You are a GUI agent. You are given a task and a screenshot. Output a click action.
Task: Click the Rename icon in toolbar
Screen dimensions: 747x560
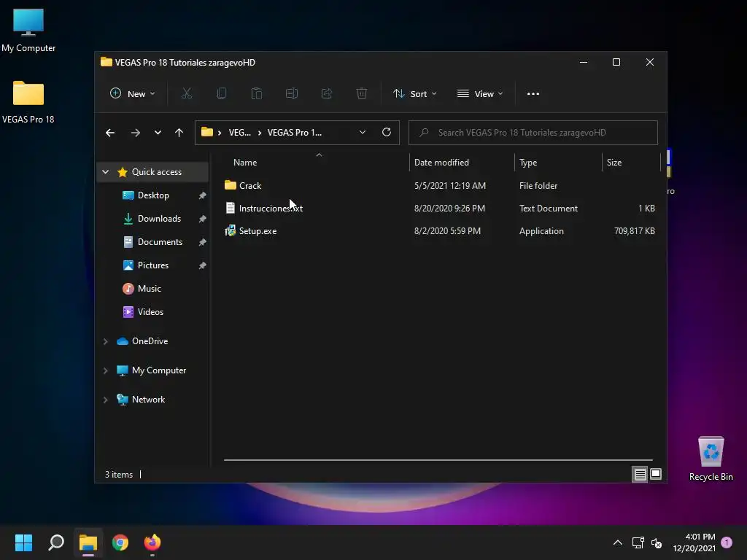pyautogui.click(x=292, y=94)
